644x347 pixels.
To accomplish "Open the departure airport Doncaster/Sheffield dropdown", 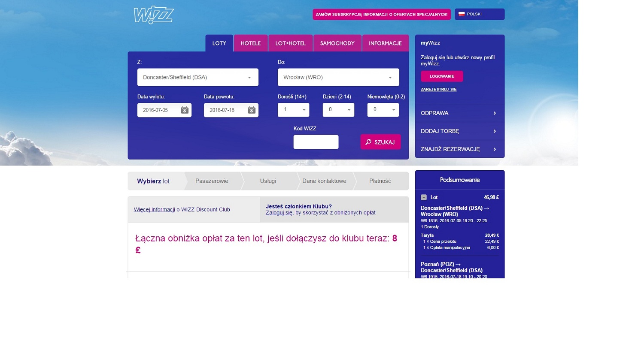I will pyautogui.click(x=197, y=77).
